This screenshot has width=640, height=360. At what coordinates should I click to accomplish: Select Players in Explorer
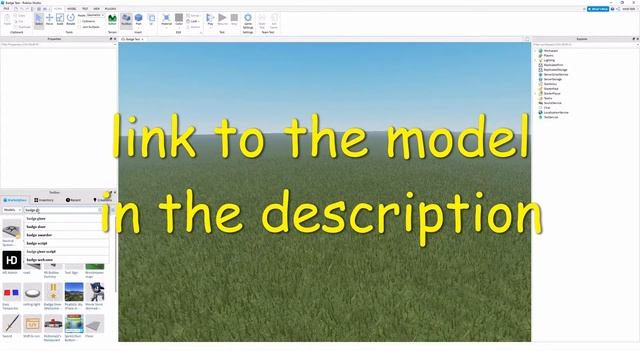[x=549, y=56]
